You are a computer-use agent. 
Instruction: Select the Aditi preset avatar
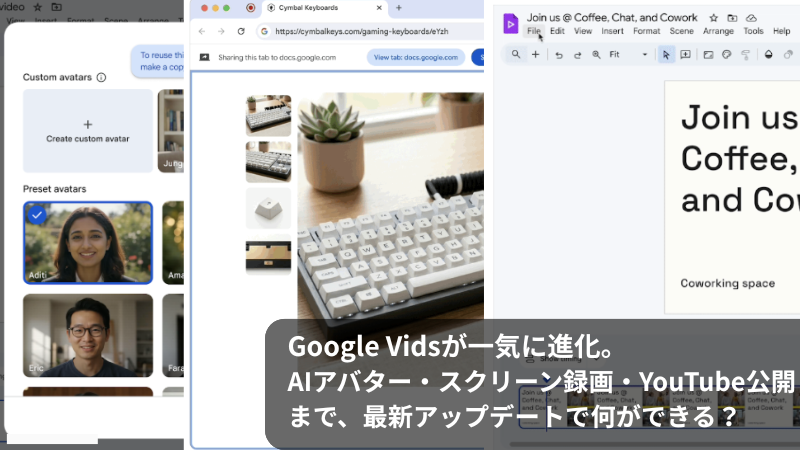click(x=88, y=243)
